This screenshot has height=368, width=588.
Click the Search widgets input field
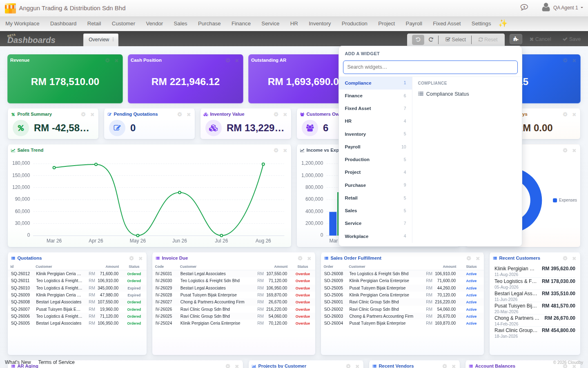coord(430,67)
